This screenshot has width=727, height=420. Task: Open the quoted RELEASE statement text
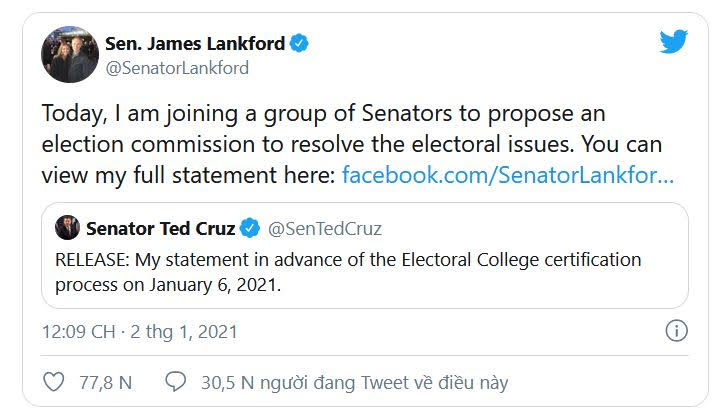tap(348, 272)
